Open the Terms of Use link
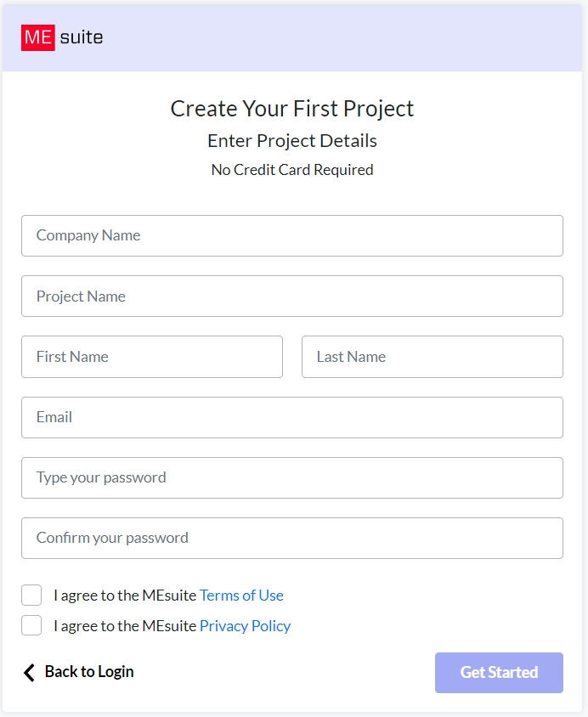The width and height of the screenshot is (588, 717). click(241, 596)
